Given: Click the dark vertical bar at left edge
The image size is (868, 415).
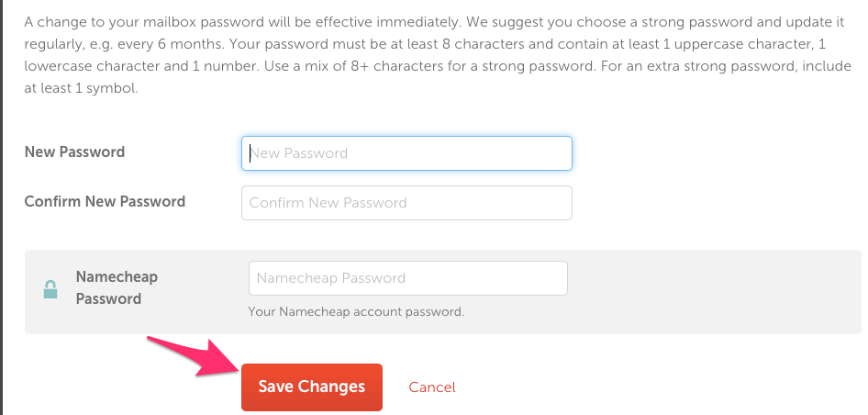Looking at the screenshot, I should tap(2, 207).
